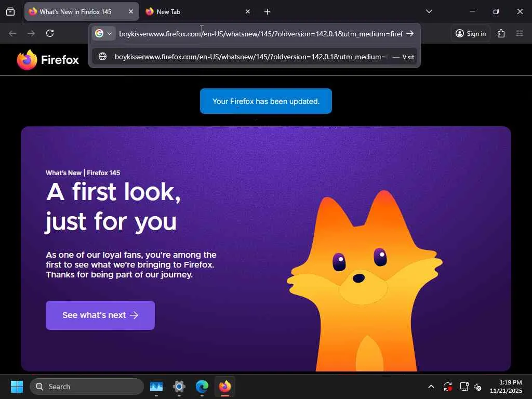Open Microsoft Edge from the taskbar
532x399 pixels.
click(202, 387)
